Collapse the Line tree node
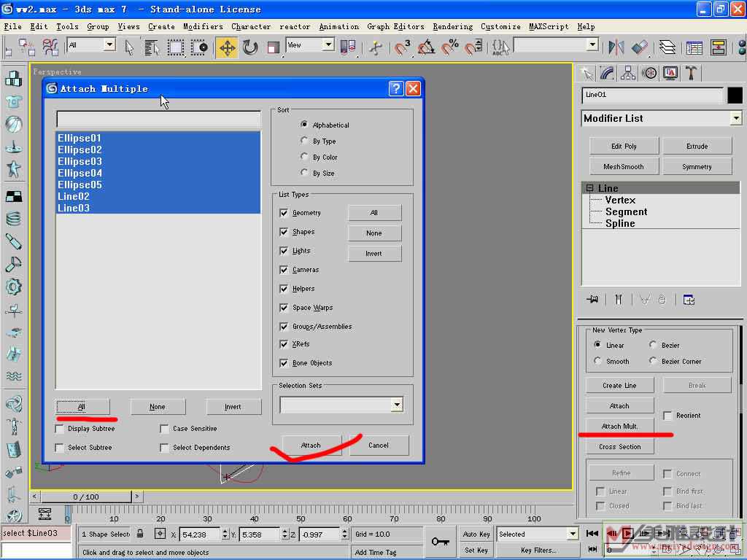 pos(590,188)
